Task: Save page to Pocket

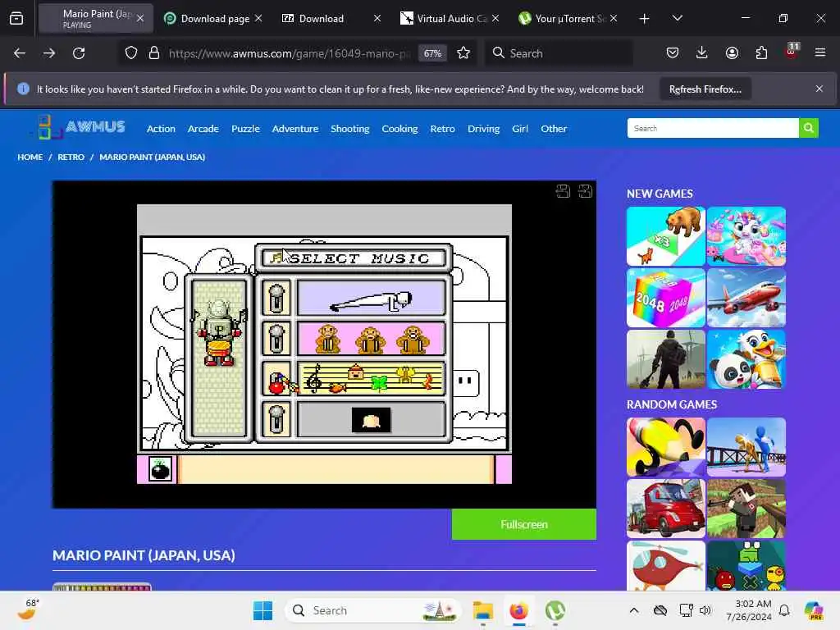Action: [x=673, y=52]
